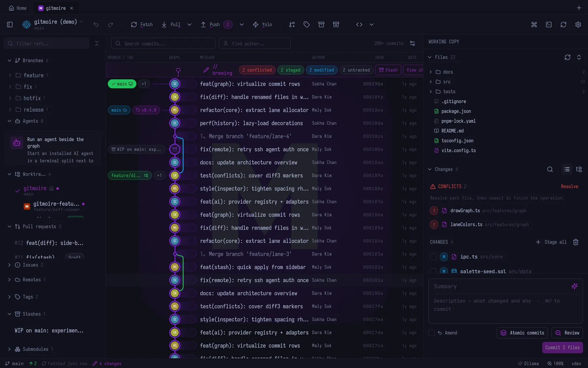Click the Resolve conflicts link

569,186
